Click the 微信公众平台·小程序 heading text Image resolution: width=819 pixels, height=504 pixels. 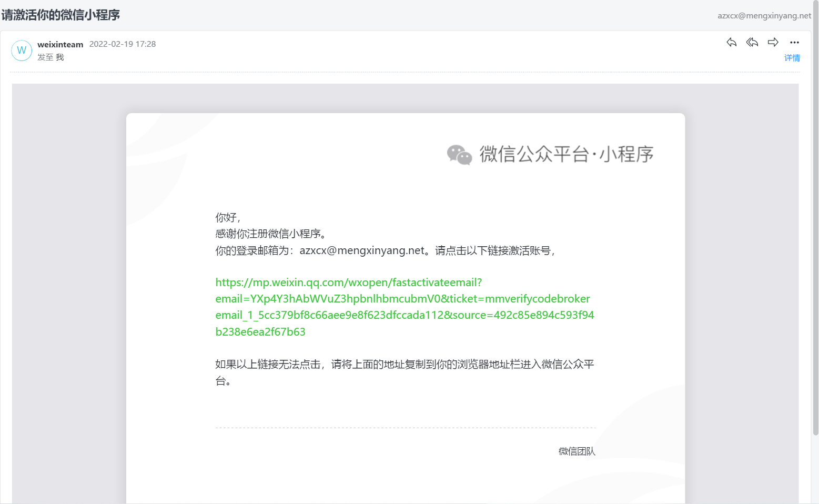pos(567,154)
